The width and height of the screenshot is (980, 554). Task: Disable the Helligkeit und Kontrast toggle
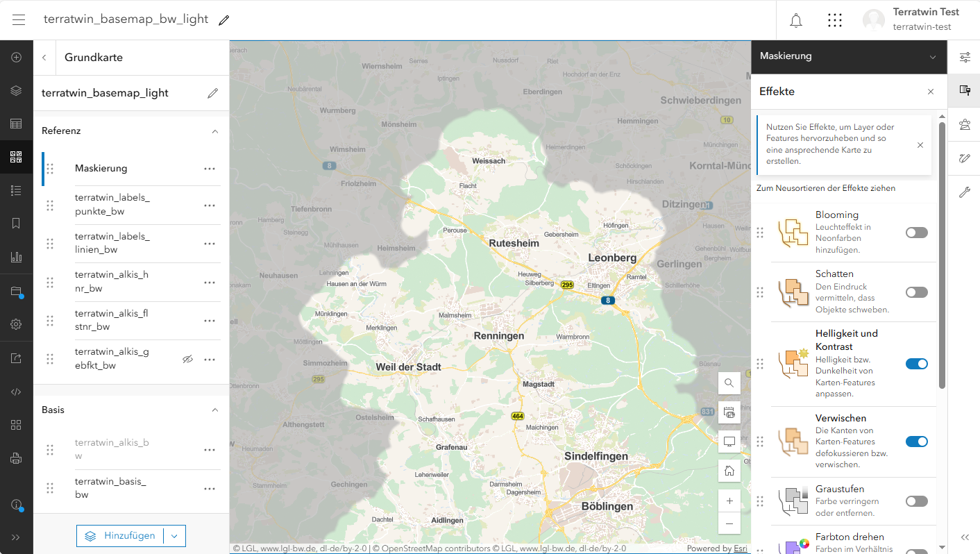click(916, 364)
